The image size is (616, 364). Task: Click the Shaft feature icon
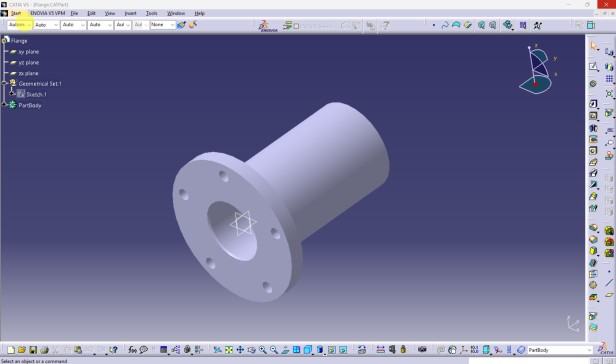coord(593,128)
